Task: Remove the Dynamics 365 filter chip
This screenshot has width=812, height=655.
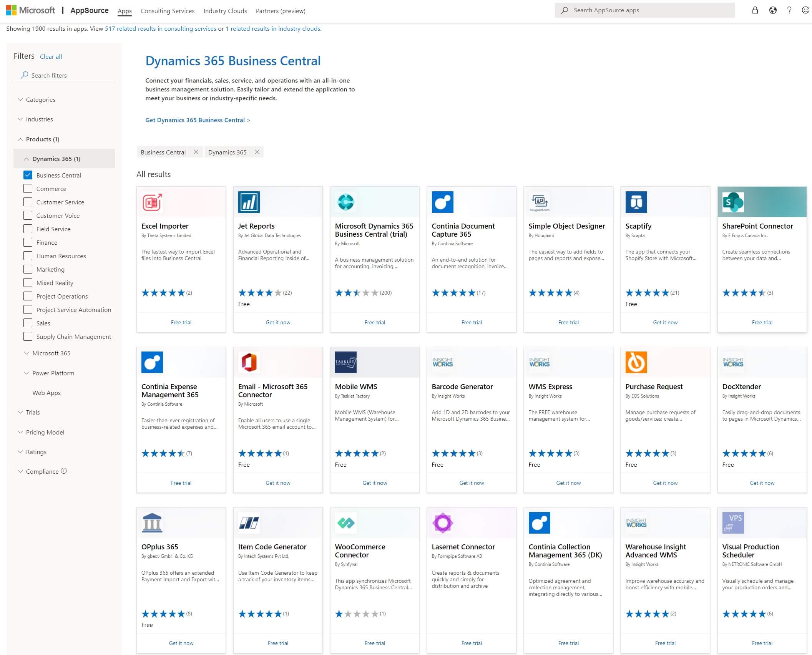Action: (x=257, y=152)
